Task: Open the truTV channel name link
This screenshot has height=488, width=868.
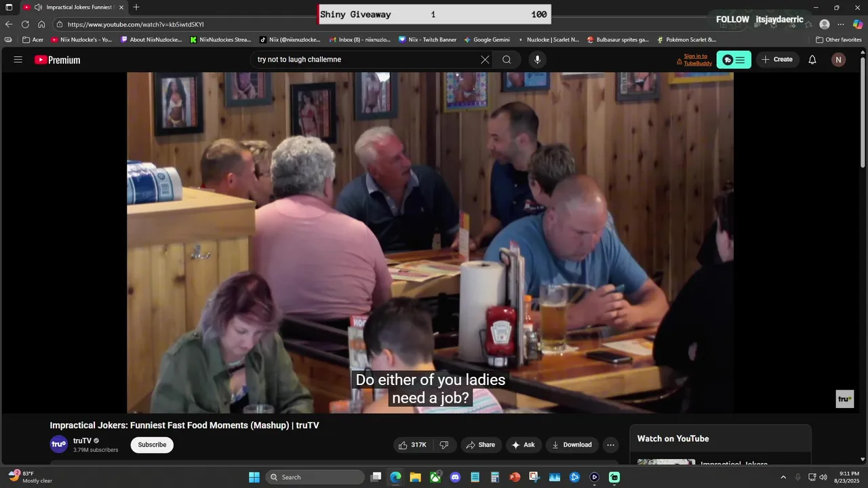Action: 82,441
